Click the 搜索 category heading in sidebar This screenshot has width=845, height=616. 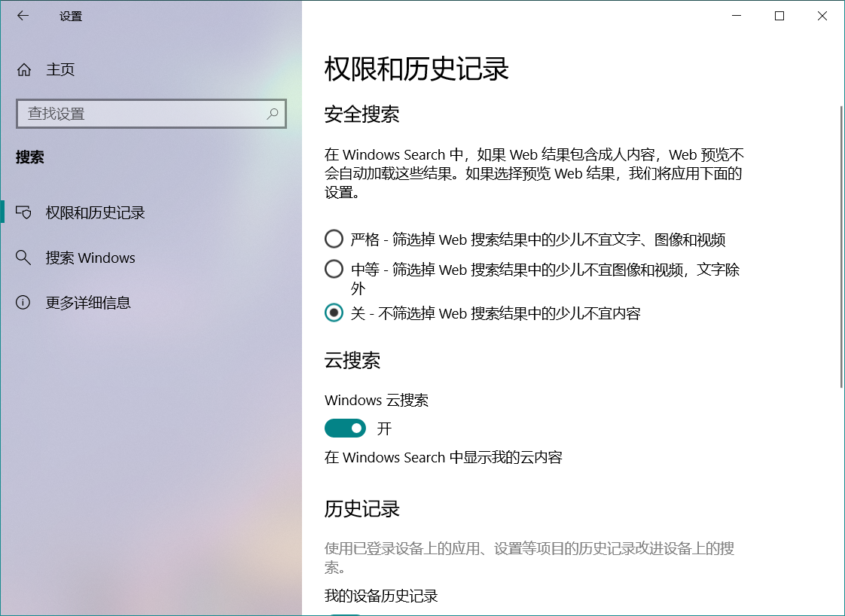(29, 157)
